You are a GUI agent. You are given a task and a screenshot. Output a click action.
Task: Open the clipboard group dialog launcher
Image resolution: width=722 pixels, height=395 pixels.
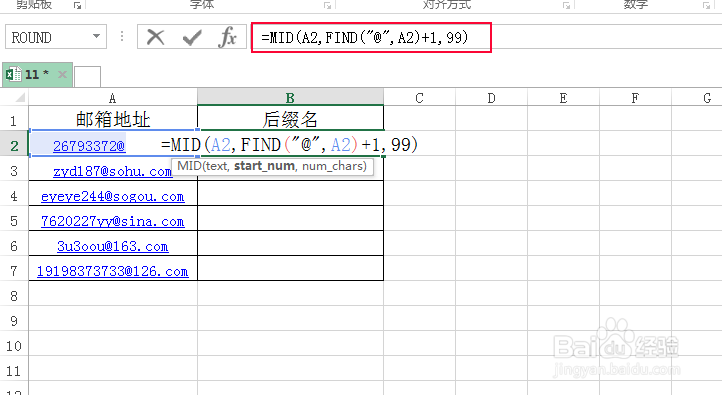click(77, 6)
